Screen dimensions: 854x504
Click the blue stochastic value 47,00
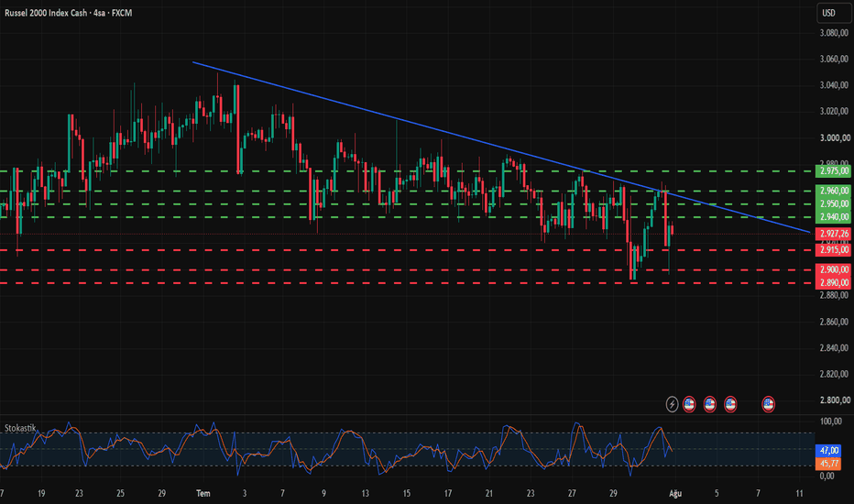click(x=829, y=451)
